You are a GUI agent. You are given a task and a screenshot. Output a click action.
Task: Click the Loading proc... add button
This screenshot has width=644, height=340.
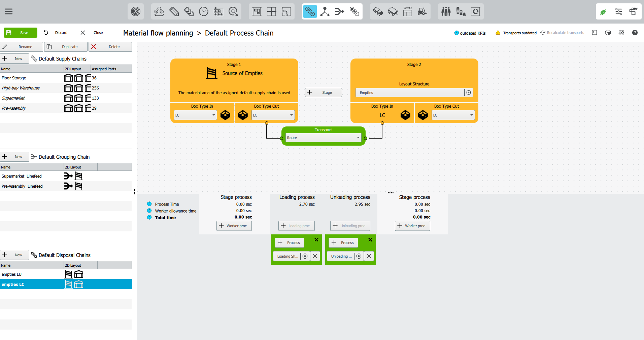pos(297,226)
